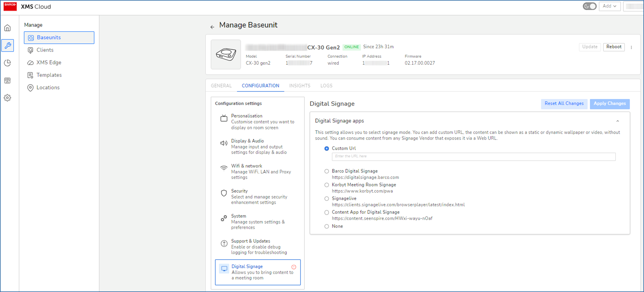The width and height of the screenshot is (644, 292).
Task: Open the System settings
Action: pyautogui.click(x=258, y=222)
